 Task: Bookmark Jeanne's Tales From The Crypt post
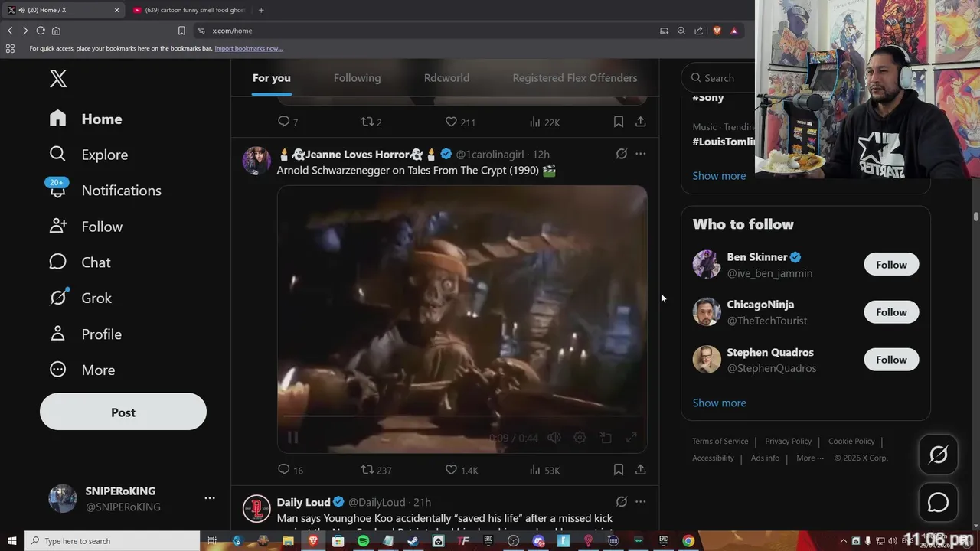pos(619,469)
